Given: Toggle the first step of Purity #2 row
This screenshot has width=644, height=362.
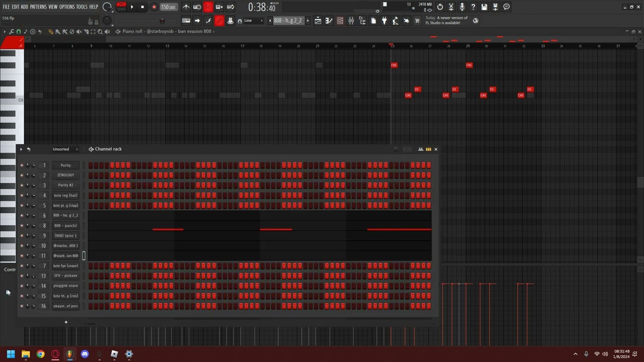Looking at the screenshot, I should (x=91, y=186).
